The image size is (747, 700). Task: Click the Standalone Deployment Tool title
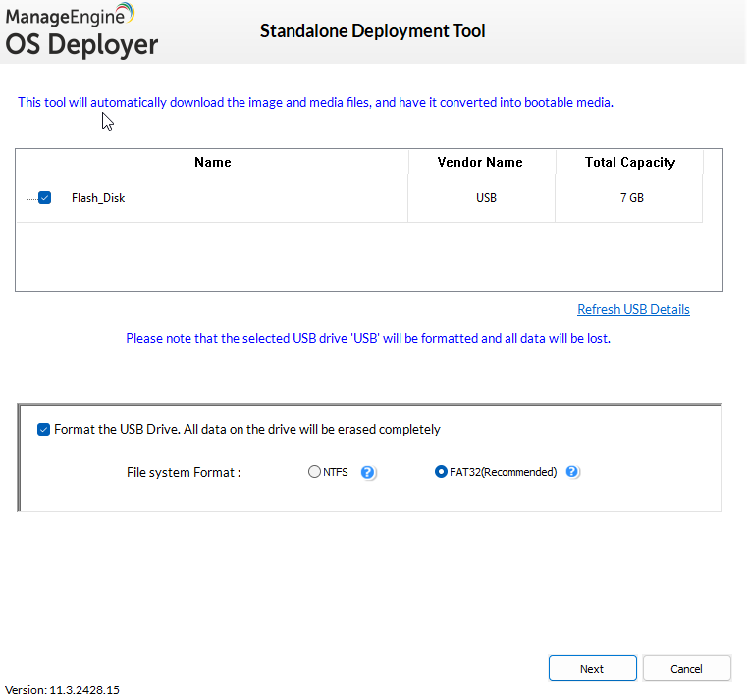tap(372, 31)
